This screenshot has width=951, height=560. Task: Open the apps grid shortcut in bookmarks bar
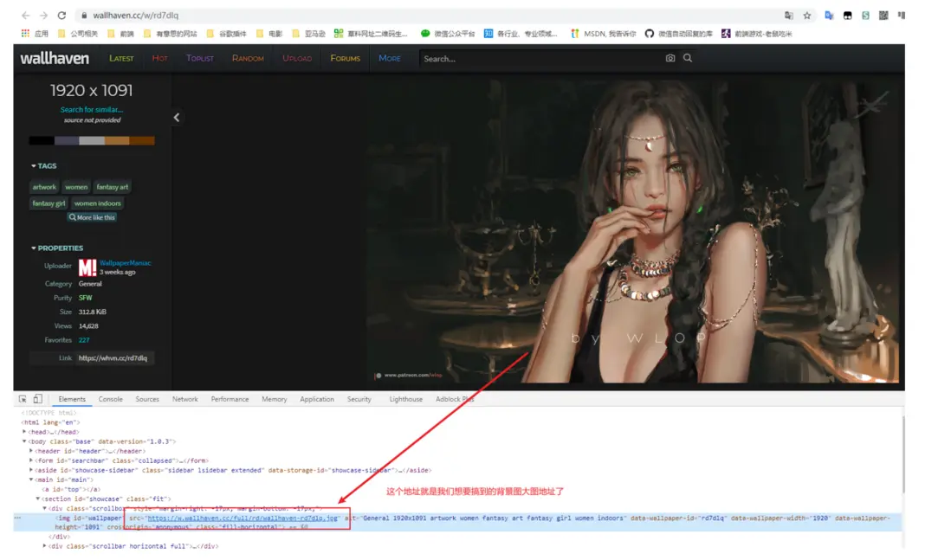tap(25, 34)
